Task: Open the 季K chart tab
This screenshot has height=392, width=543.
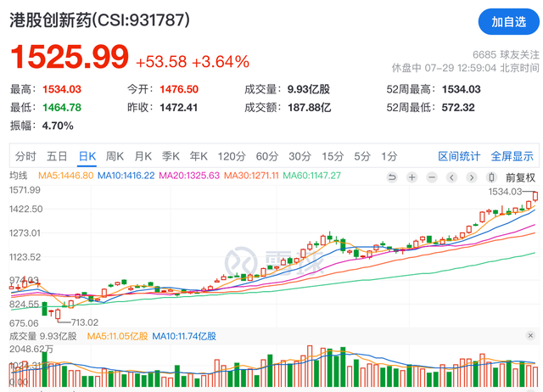Action: coord(171,156)
